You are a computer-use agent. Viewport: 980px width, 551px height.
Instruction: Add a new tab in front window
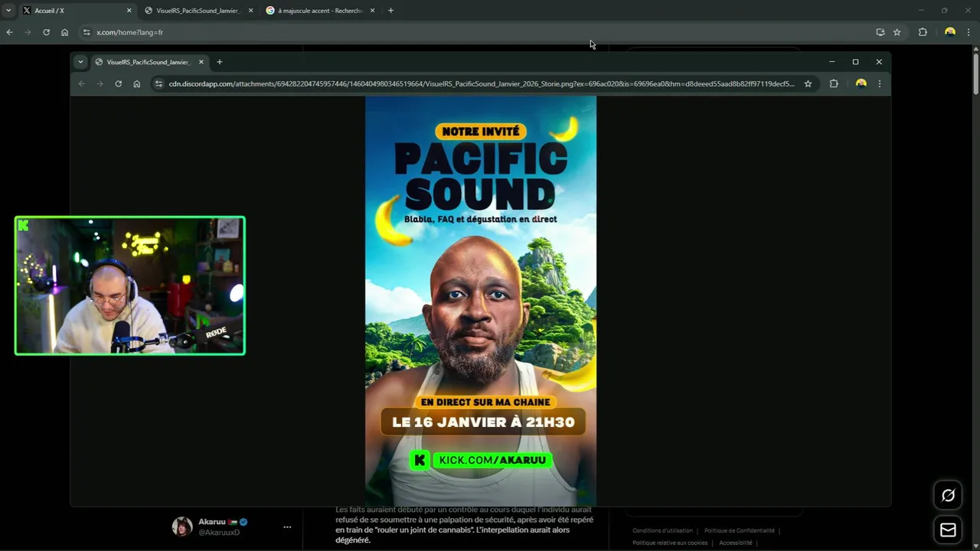[219, 62]
